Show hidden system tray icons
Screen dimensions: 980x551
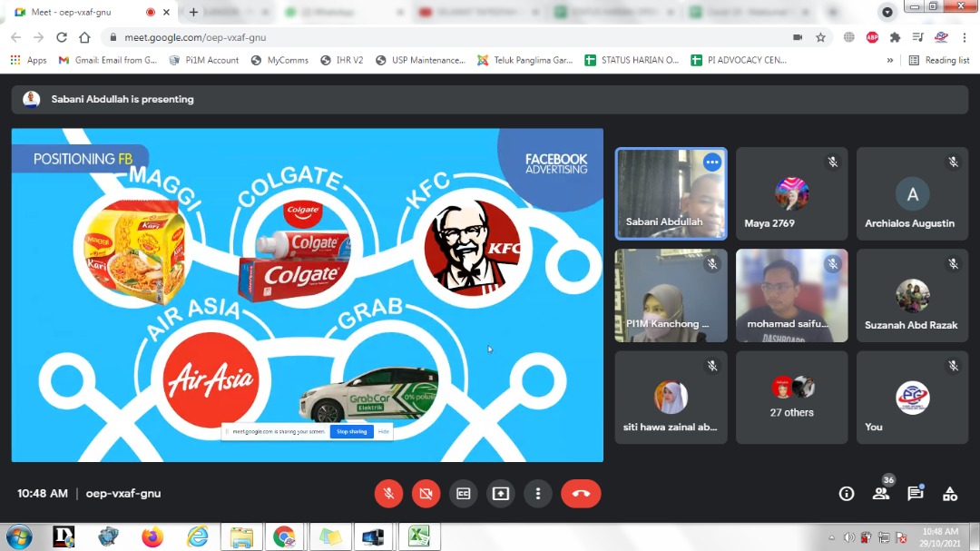click(831, 538)
